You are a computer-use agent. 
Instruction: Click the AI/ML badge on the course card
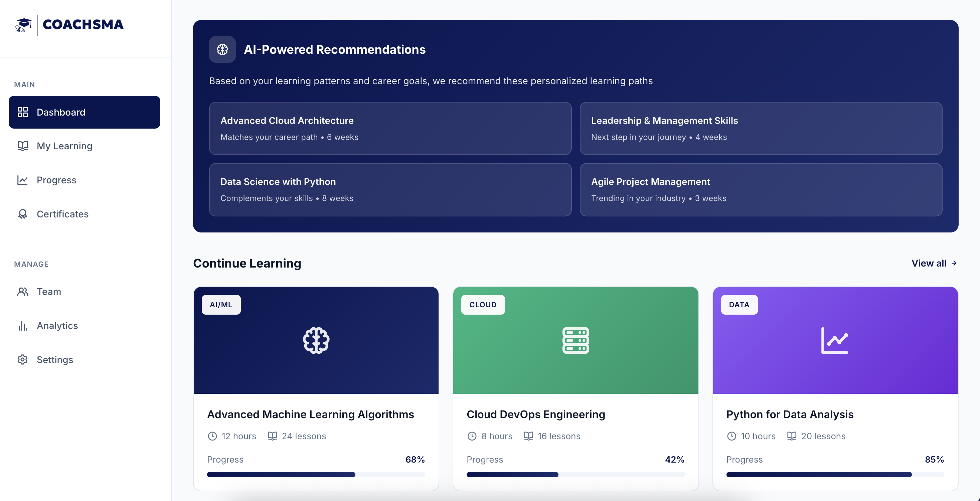tap(221, 304)
